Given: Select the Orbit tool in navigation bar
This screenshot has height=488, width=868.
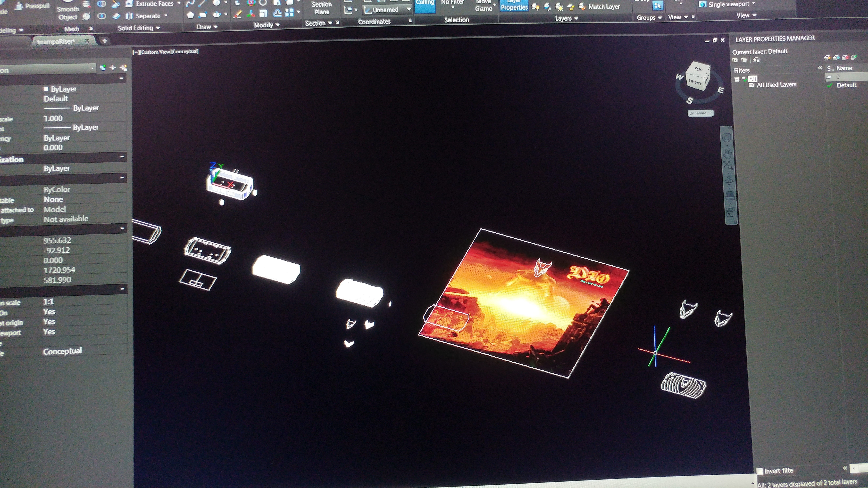Looking at the screenshot, I should (x=729, y=181).
